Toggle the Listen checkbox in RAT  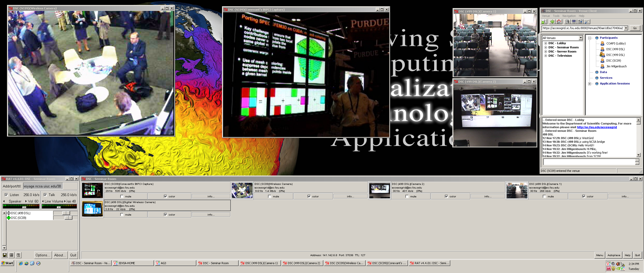tap(6, 195)
